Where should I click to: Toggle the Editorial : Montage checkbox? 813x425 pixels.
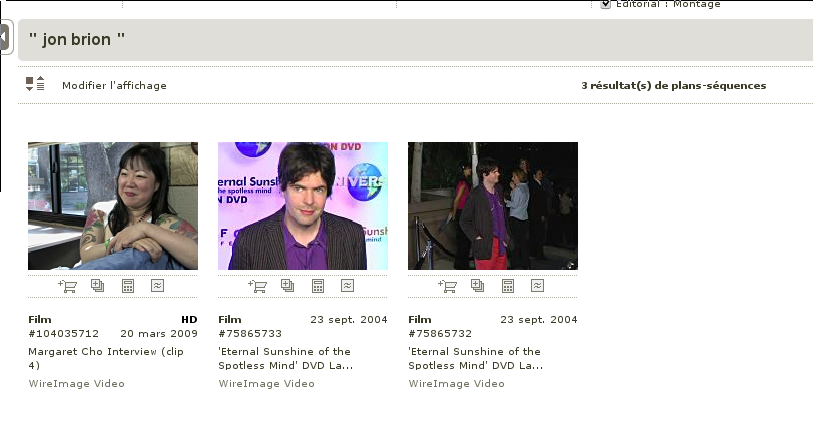[x=605, y=4]
